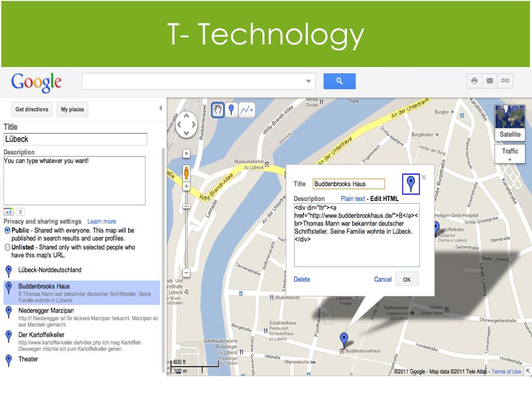
Task: Close the Buddenbrooks Haus info window
Action: [x=424, y=177]
